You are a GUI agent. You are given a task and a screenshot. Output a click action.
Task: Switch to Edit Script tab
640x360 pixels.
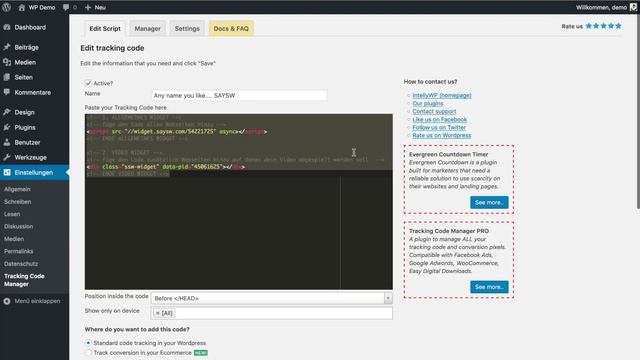[x=105, y=29]
